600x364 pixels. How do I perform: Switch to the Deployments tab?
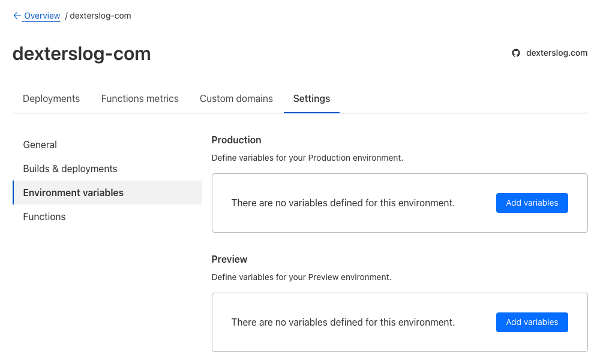pos(51,98)
